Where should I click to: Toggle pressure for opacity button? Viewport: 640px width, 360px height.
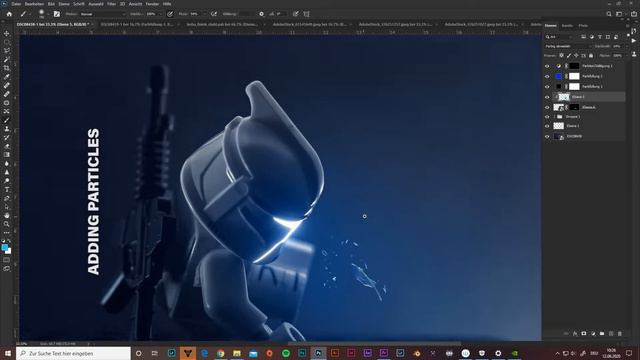point(170,14)
